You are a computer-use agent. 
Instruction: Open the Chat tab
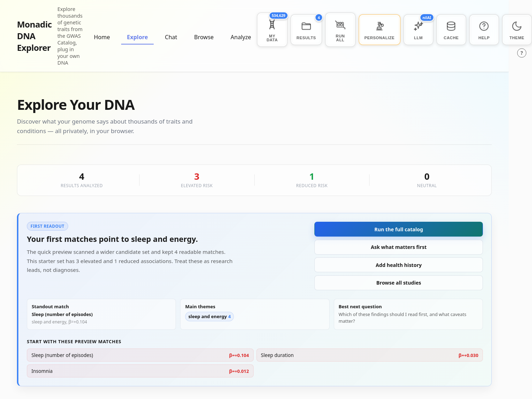click(x=171, y=37)
